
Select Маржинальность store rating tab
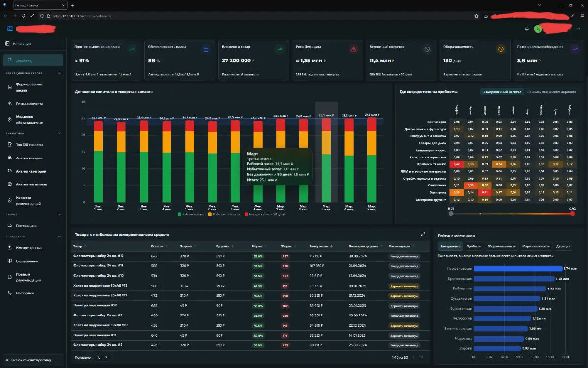pyautogui.click(x=536, y=246)
